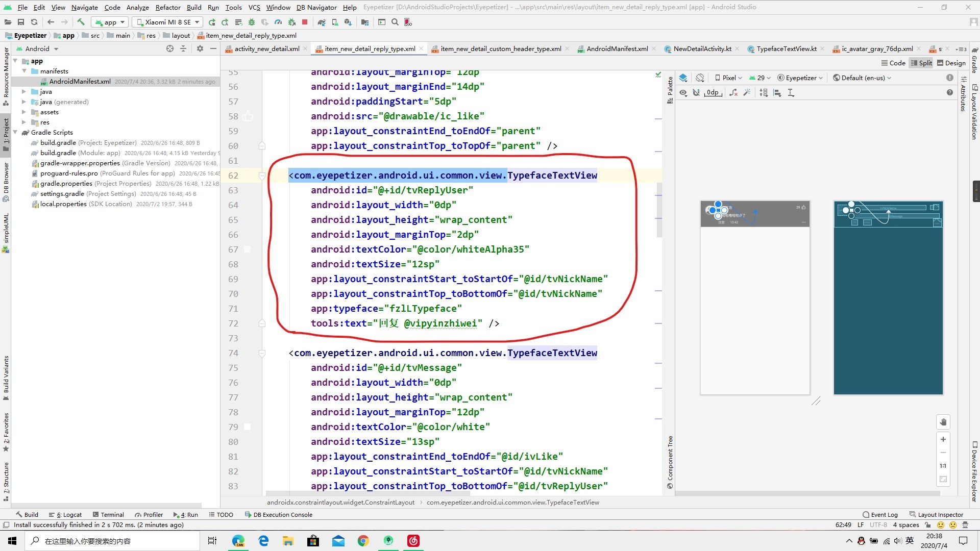The image size is (980, 551).
Task: Open the Terminal tool window
Action: [108, 515]
